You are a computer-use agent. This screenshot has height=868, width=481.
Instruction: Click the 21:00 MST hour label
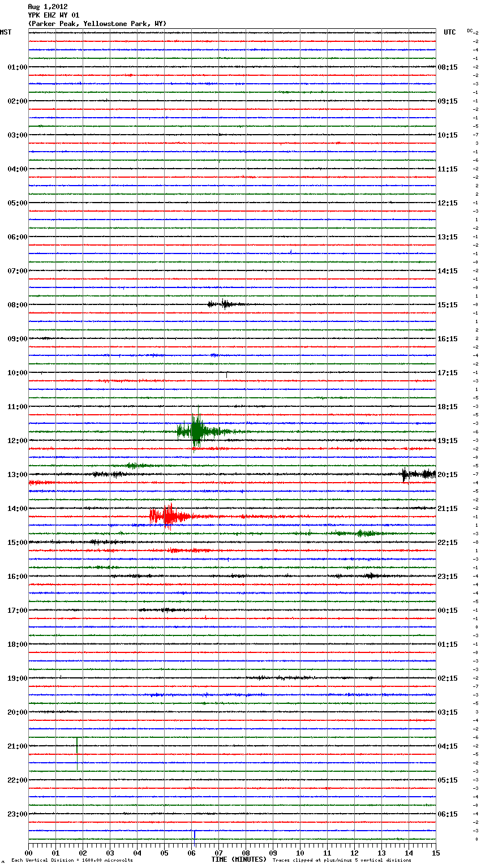click(x=17, y=746)
